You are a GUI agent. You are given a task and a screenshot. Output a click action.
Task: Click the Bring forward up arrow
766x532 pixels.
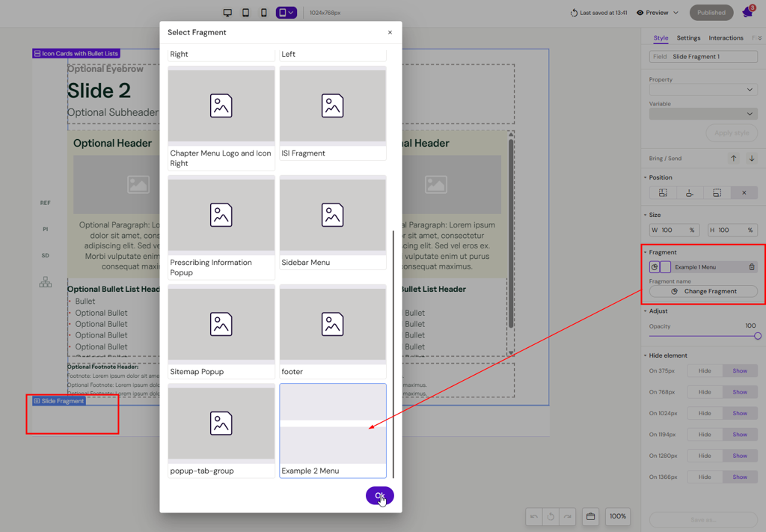pos(733,159)
